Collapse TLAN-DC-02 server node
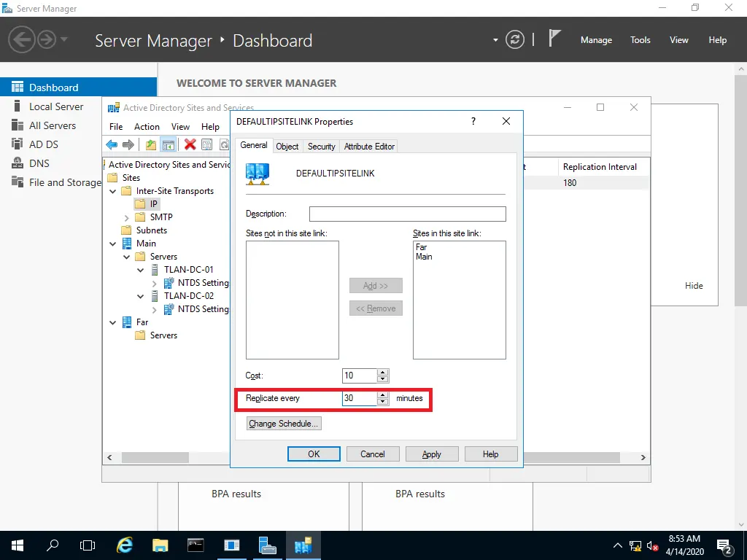Image resolution: width=747 pixels, height=560 pixels. click(141, 296)
